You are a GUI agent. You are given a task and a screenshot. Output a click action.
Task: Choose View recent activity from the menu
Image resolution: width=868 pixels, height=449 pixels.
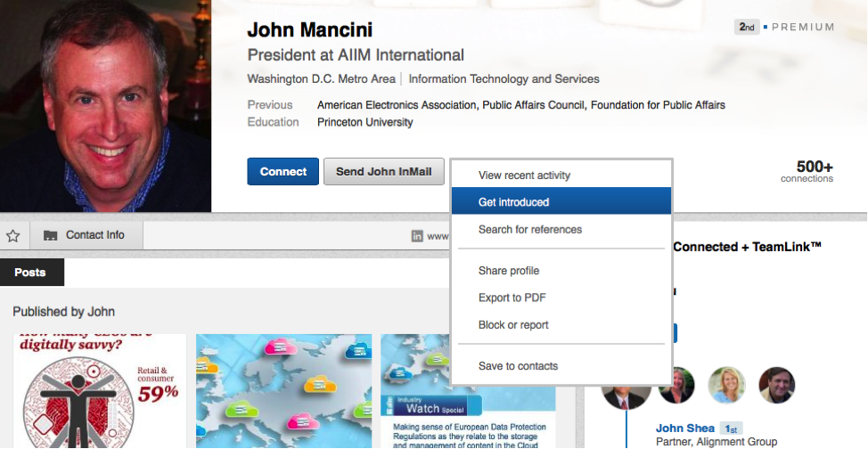[561, 175]
